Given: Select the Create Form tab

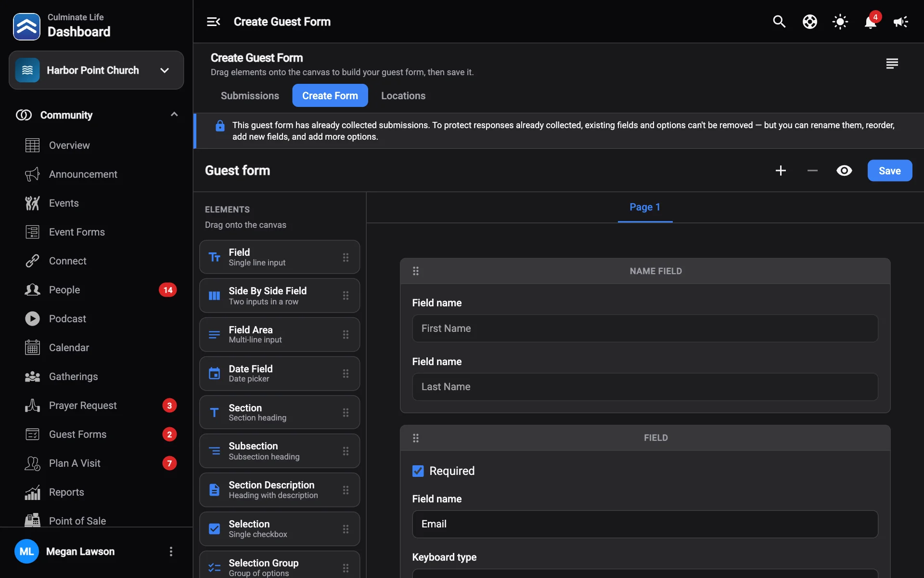Looking at the screenshot, I should coord(330,95).
